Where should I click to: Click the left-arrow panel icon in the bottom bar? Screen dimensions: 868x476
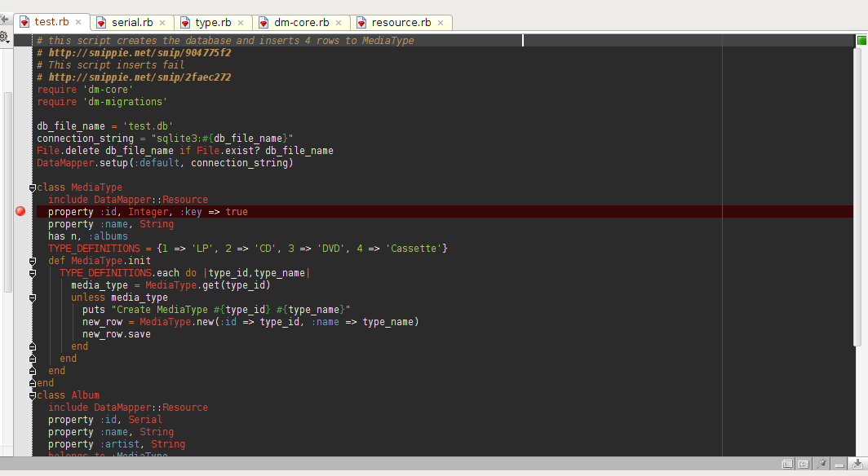804,465
